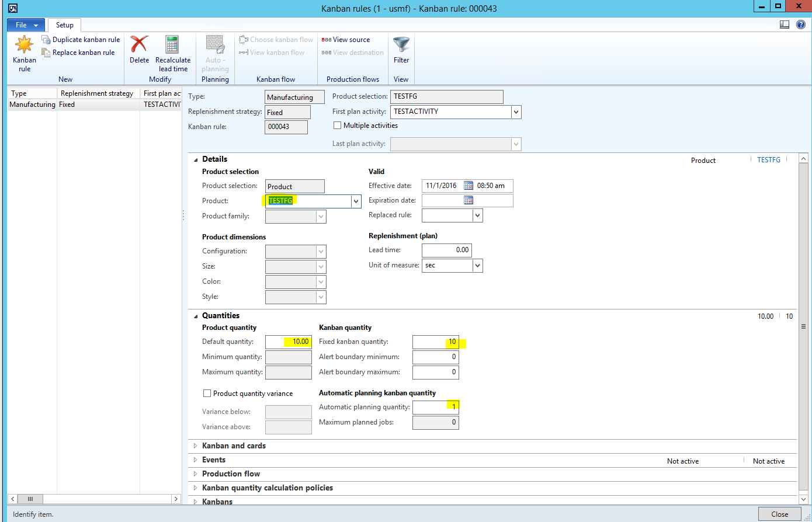Open the Unit of measure dropdown
812x522 pixels.
(x=477, y=266)
